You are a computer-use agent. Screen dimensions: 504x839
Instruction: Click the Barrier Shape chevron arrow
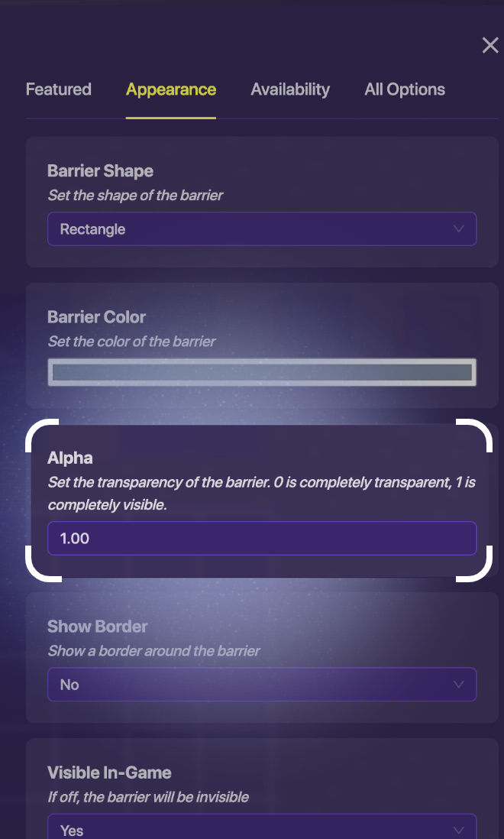(459, 229)
